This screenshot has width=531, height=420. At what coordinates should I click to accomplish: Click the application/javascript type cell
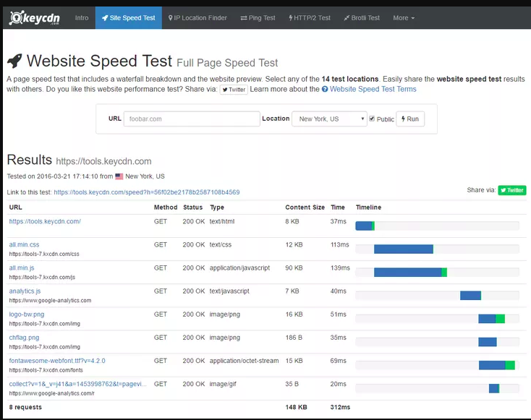coord(239,267)
